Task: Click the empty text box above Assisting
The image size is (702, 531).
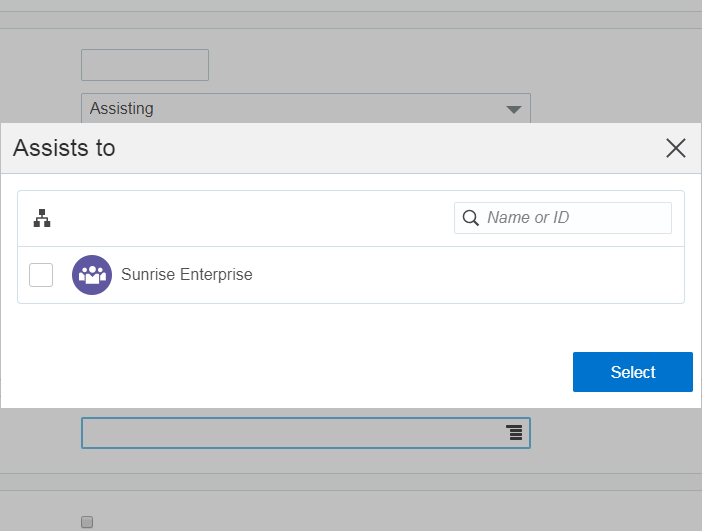Action: 145,65
